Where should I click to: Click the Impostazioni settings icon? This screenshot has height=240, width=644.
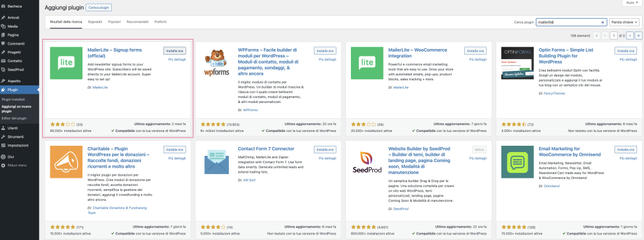[3, 145]
